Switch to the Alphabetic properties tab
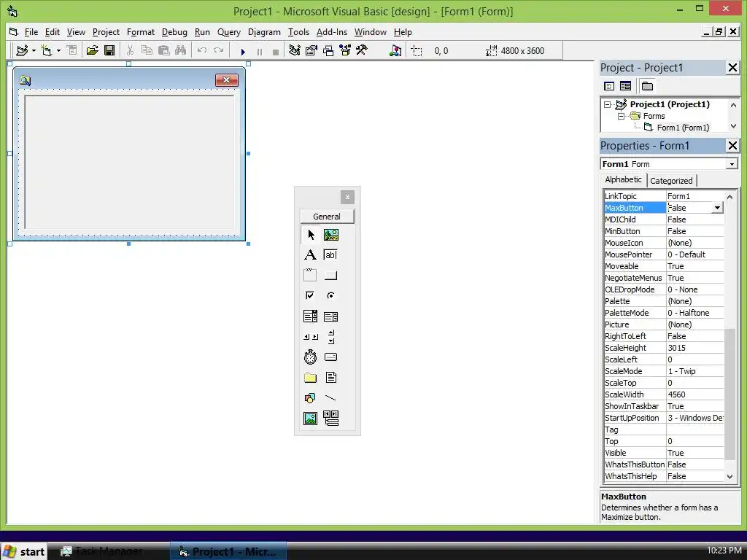 pyautogui.click(x=623, y=179)
